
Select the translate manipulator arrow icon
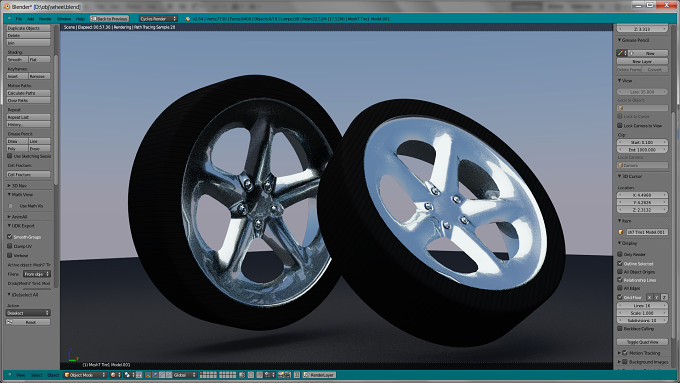(x=155, y=375)
